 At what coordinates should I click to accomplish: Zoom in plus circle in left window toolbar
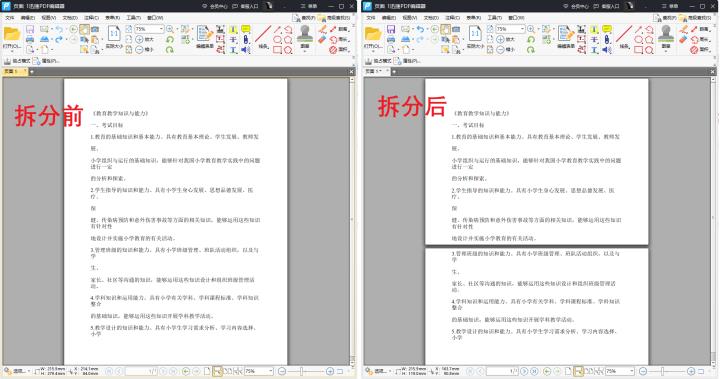pos(139,40)
